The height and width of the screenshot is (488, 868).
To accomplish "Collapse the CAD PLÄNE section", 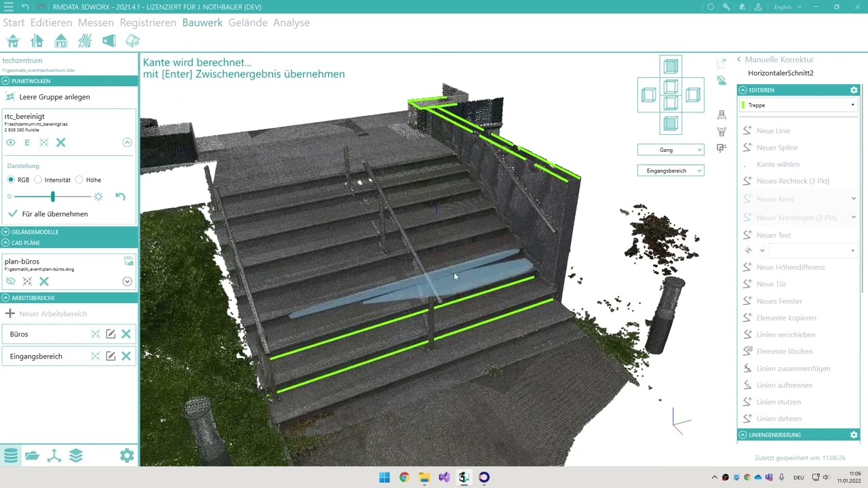I will [5, 243].
